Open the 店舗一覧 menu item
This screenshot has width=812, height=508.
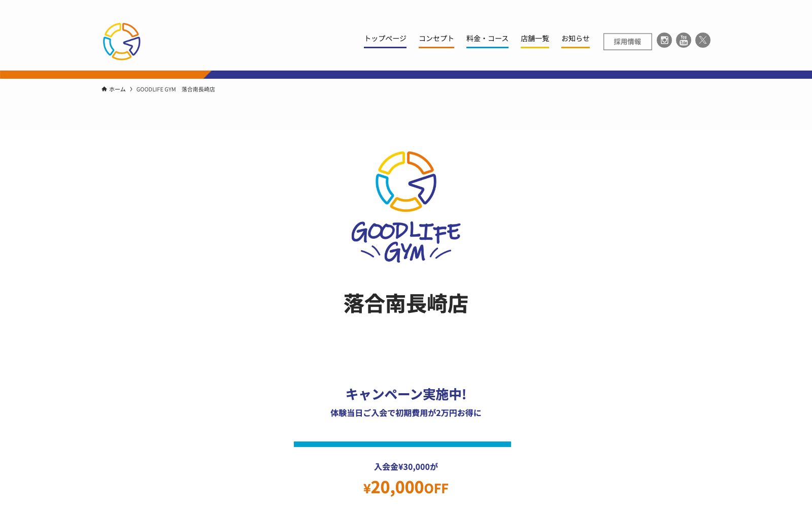tap(535, 39)
